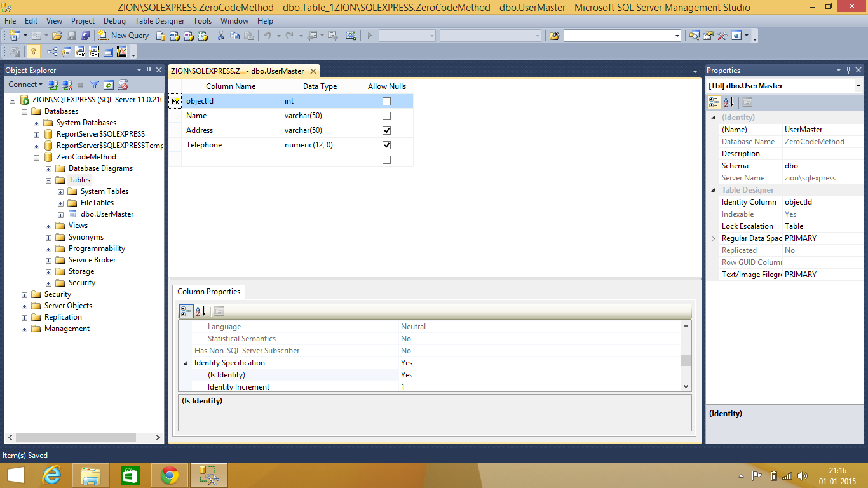Image resolution: width=868 pixels, height=488 pixels.
Task: Open Google Chrome from the taskbar
Action: (169, 475)
